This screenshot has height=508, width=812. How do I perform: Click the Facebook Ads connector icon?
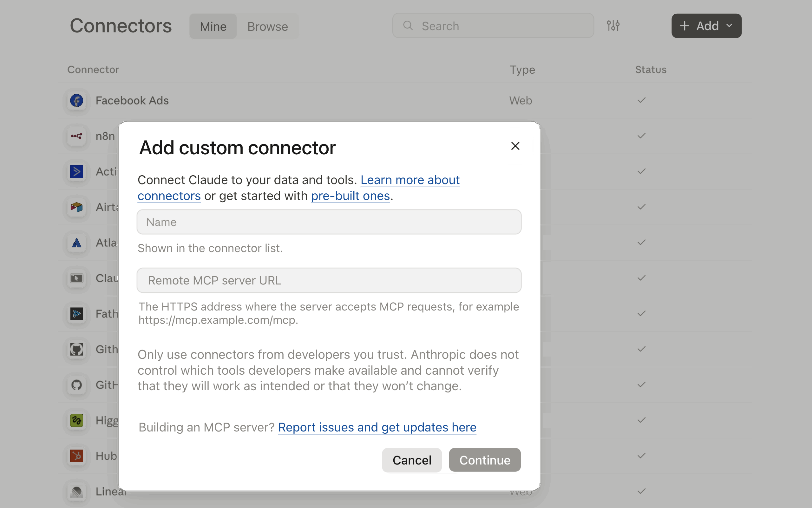pos(76,100)
